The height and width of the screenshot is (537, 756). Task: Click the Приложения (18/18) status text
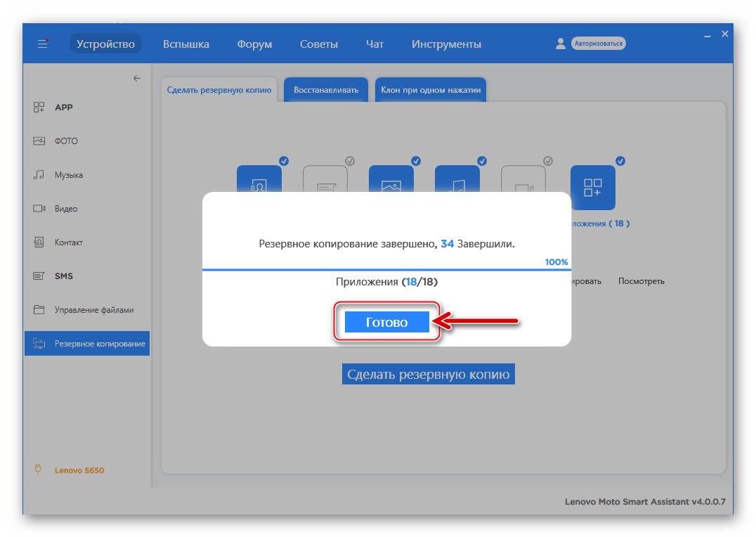[x=386, y=282]
